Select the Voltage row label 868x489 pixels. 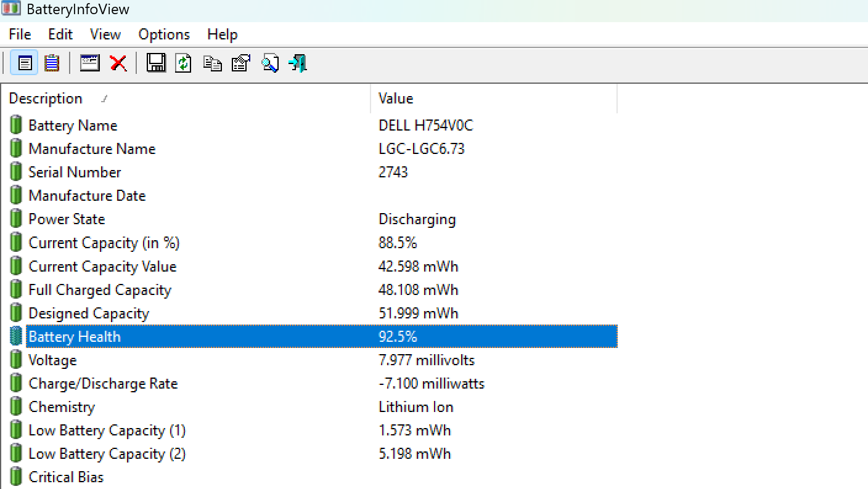pyautogui.click(x=52, y=360)
